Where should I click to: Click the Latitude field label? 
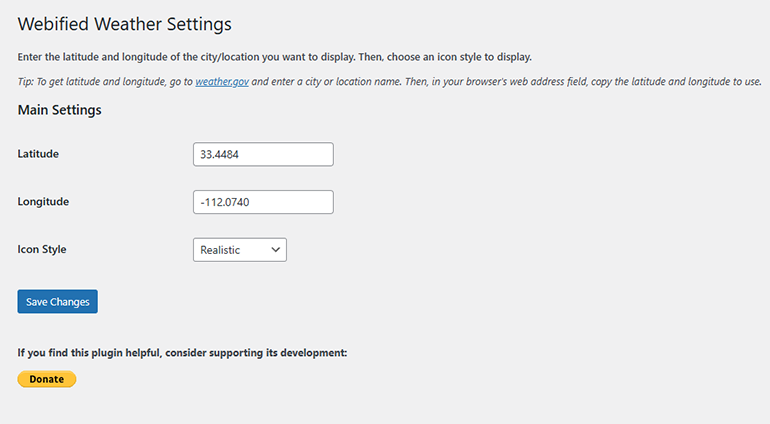(x=39, y=154)
